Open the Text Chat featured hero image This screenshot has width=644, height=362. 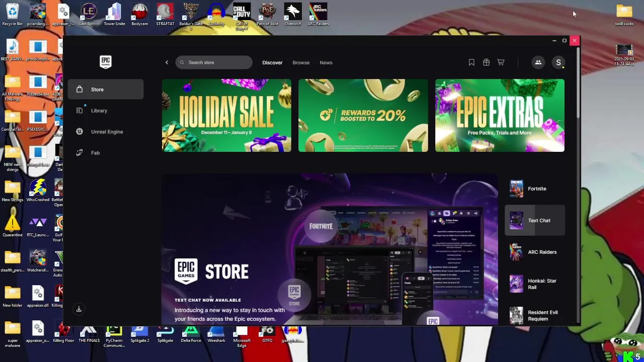pyautogui.click(x=330, y=249)
